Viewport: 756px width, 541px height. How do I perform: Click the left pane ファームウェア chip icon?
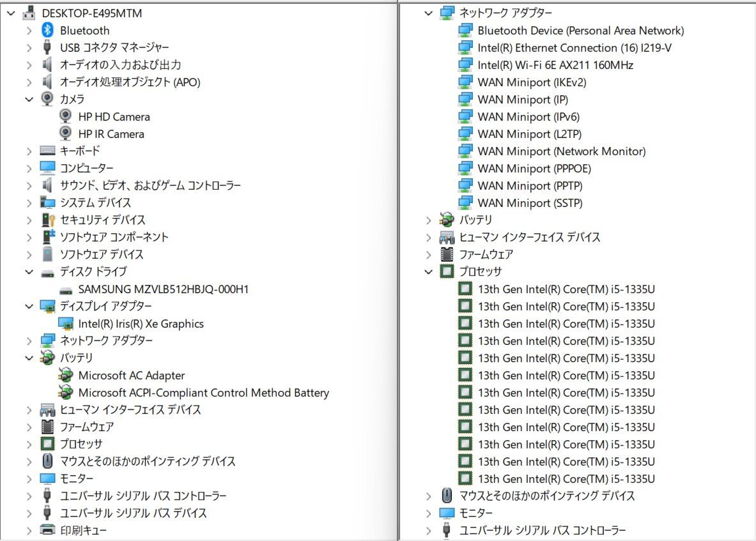[x=47, y=426]
